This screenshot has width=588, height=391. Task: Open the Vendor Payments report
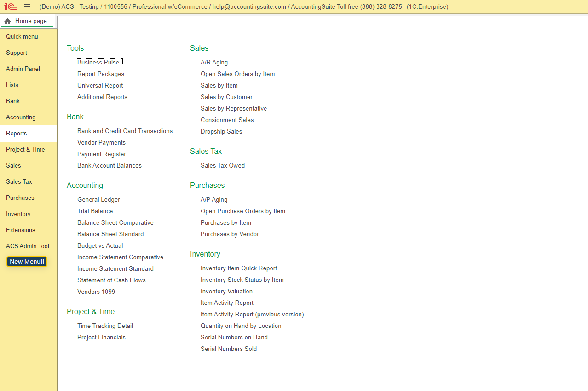click(102, 143)
